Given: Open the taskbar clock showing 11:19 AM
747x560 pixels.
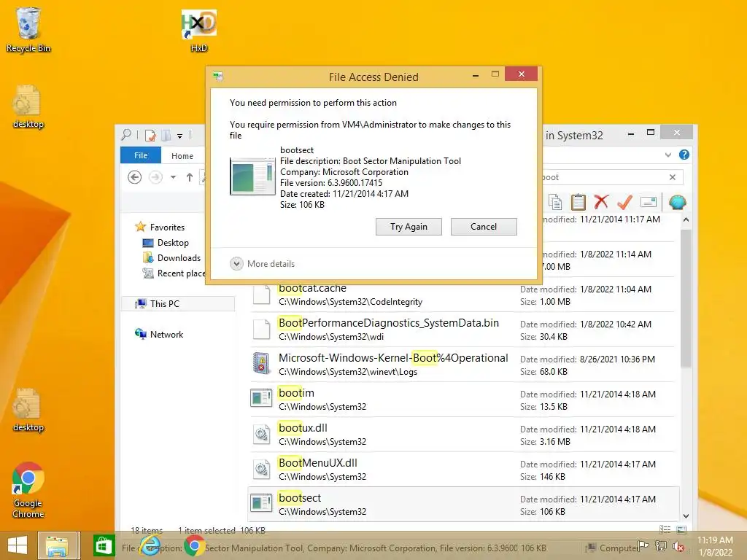Looking at the screenshot, I should (x=715, y=546).
